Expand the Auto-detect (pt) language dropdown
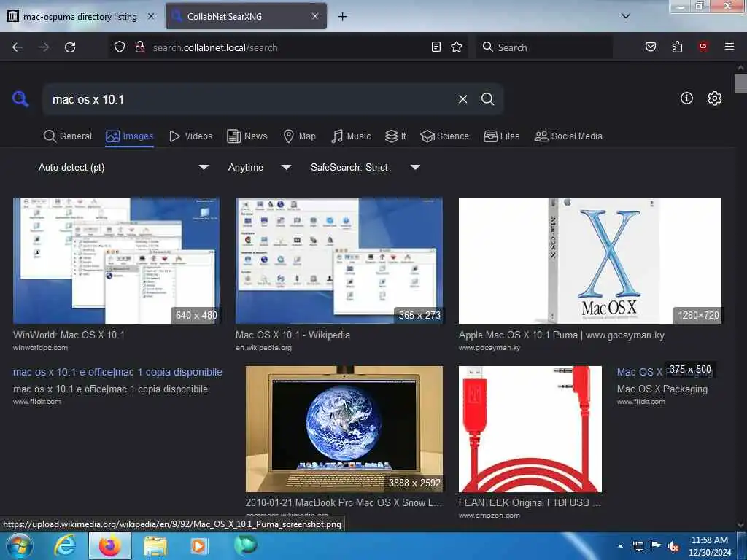The image size is (747, 560). click(123, 167)
